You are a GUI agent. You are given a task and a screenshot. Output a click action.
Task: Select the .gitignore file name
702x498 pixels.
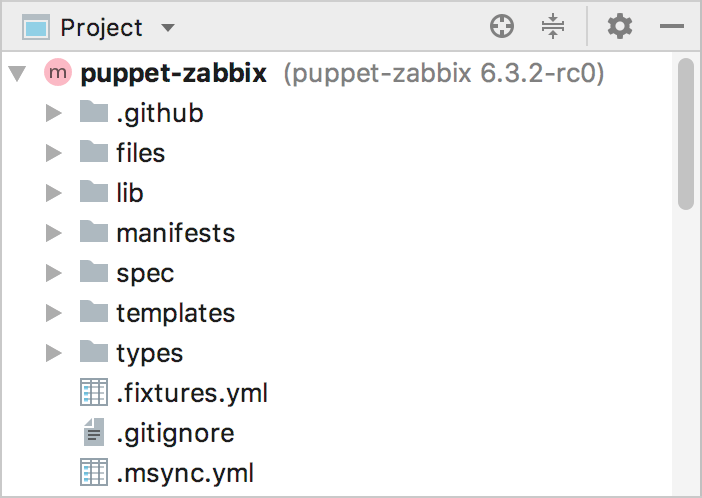click(175, 433)
